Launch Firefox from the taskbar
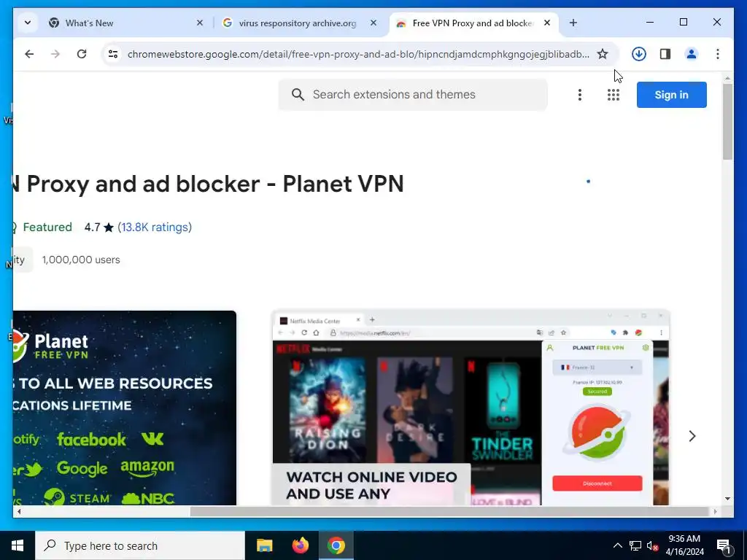Screen dimensions: 747x560 pos(300,545)
